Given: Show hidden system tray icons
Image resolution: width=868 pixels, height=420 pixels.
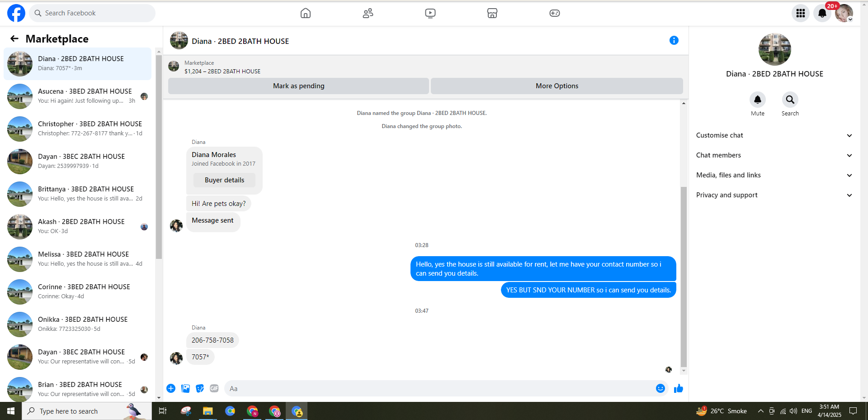Looking at the screenshot, I should click(760, 411).
